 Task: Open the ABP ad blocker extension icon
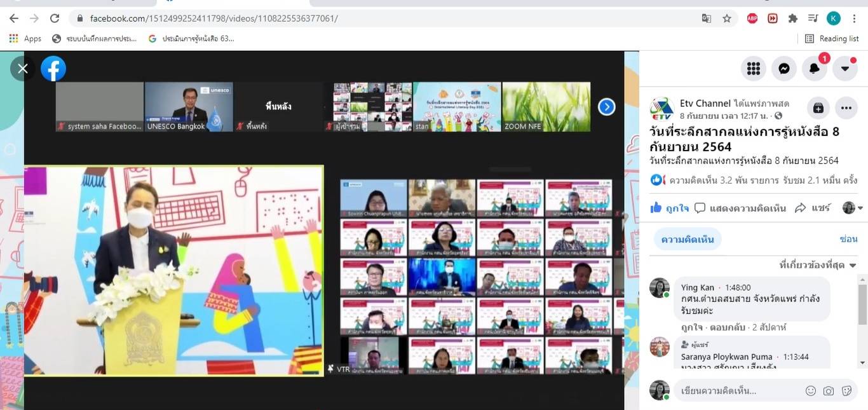(752, 18)
